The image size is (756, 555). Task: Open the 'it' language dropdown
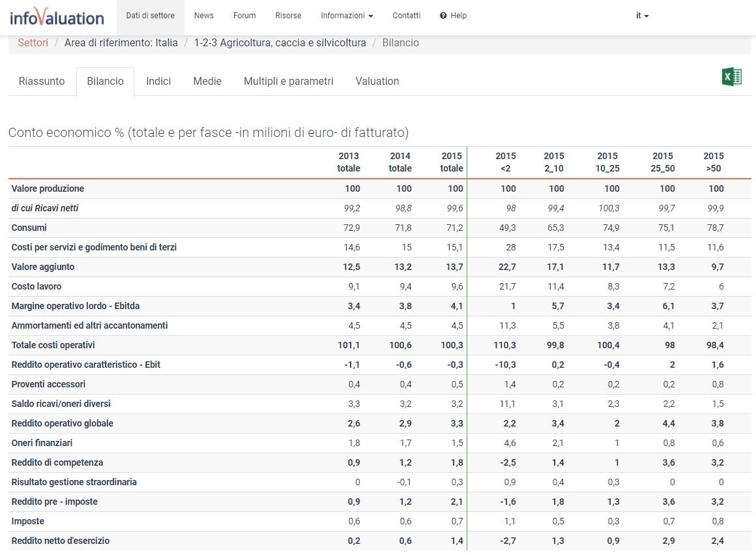coord(642,16)
